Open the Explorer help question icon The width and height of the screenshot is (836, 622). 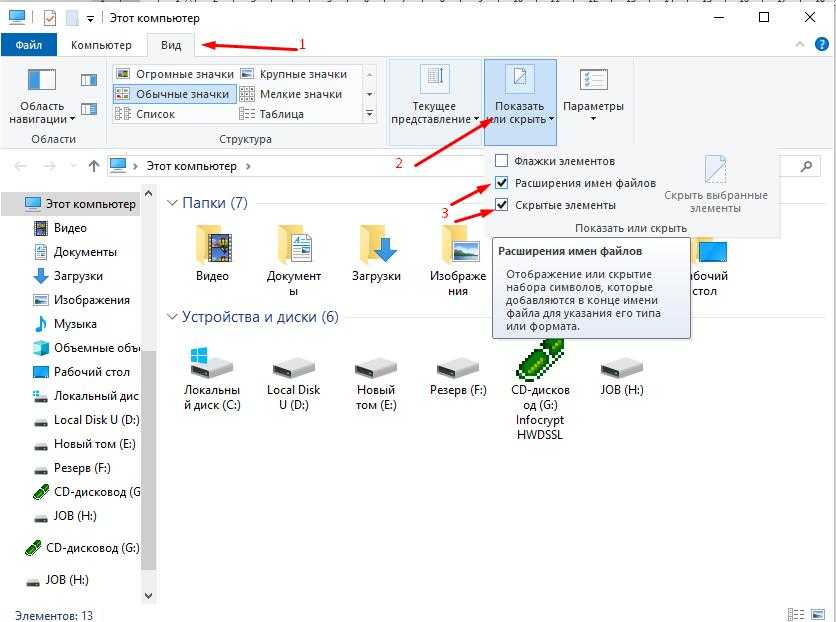coord(822,45)
